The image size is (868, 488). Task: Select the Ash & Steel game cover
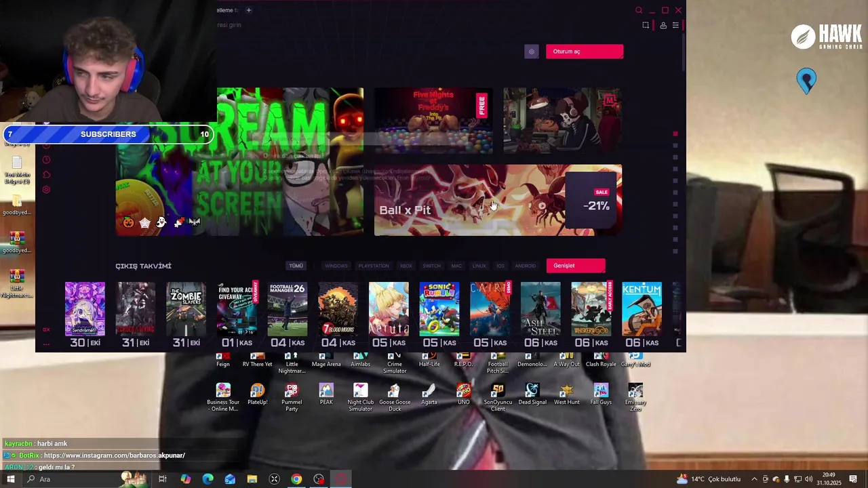540,309
